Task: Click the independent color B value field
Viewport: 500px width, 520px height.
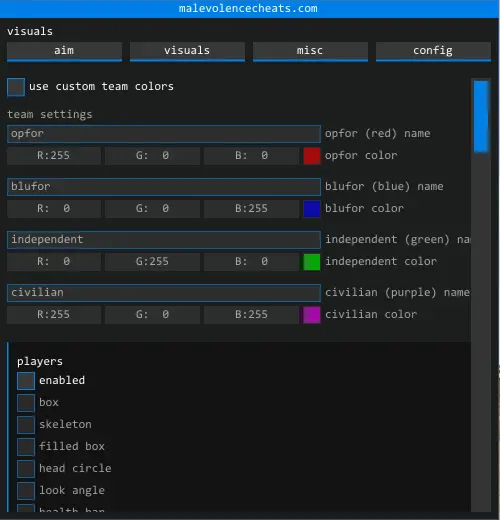Action: 251,262
